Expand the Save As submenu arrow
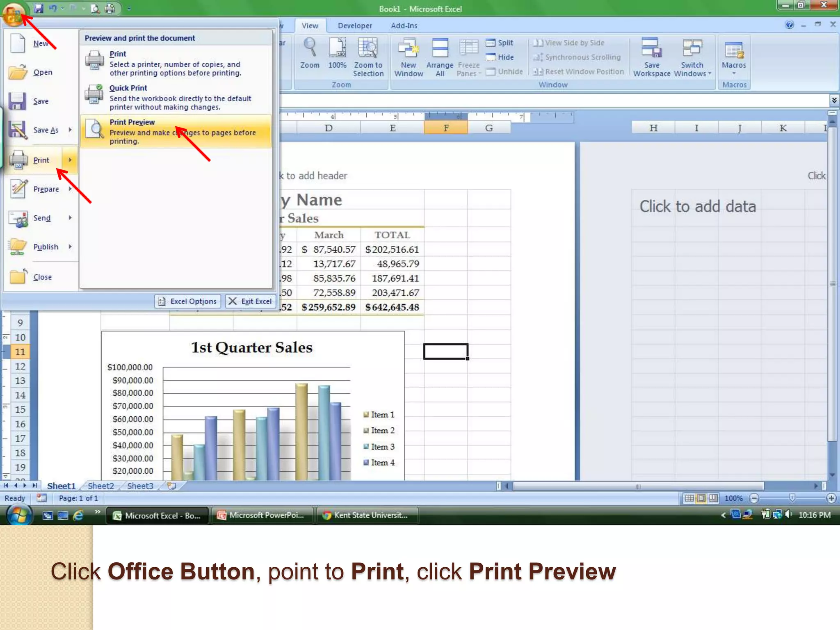This screenshot has height=630, width=840. pyautogui.click(x=70, y=130)
